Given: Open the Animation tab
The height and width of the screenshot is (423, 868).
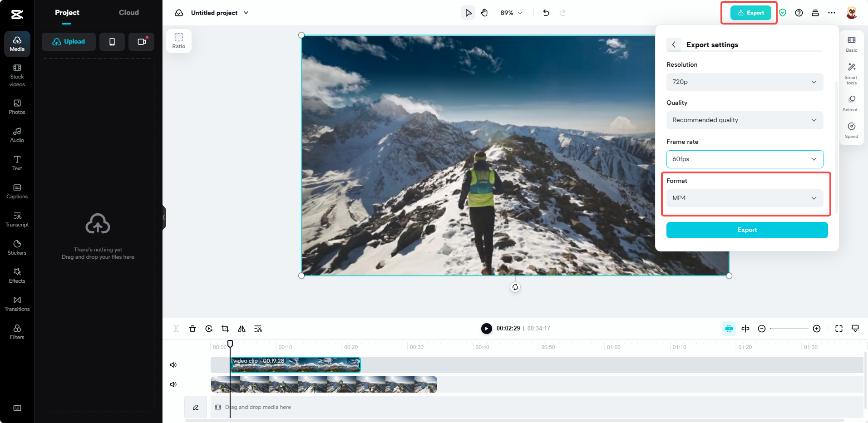Looking at the screenshot, I should click(852, 103).
